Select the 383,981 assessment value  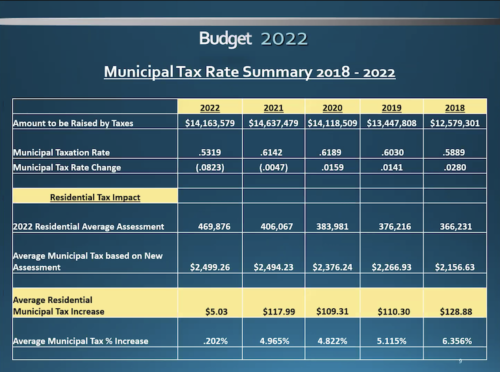click(x=332, y=227)
